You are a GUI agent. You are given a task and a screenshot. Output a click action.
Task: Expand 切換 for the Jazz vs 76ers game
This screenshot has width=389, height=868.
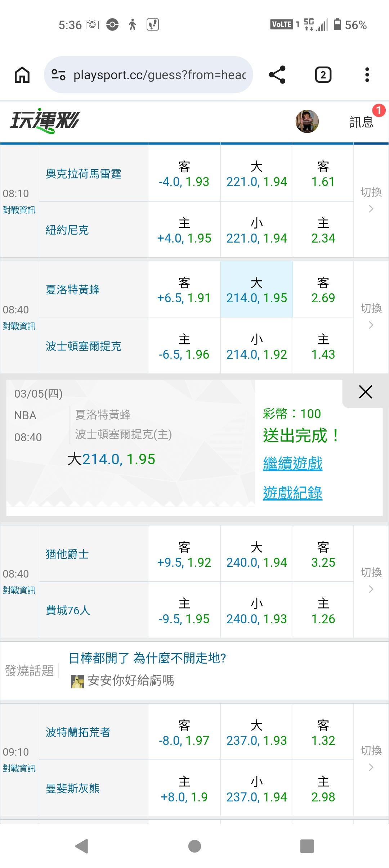[371, 580]
